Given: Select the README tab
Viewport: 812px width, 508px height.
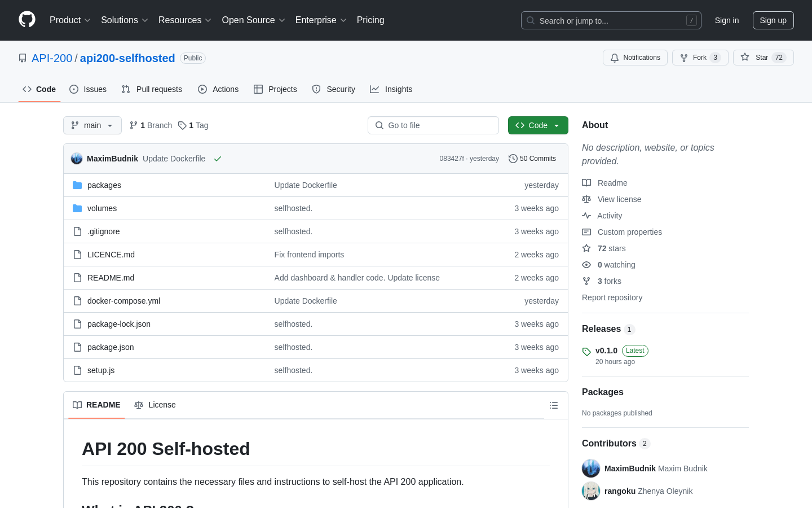Looking at the screenshot, I should 96,405.
